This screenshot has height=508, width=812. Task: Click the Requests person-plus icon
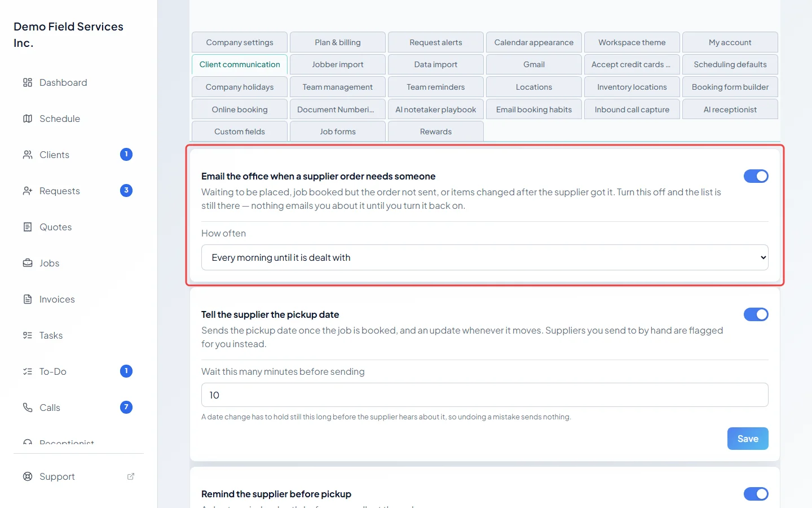click(x=28, y=191)
